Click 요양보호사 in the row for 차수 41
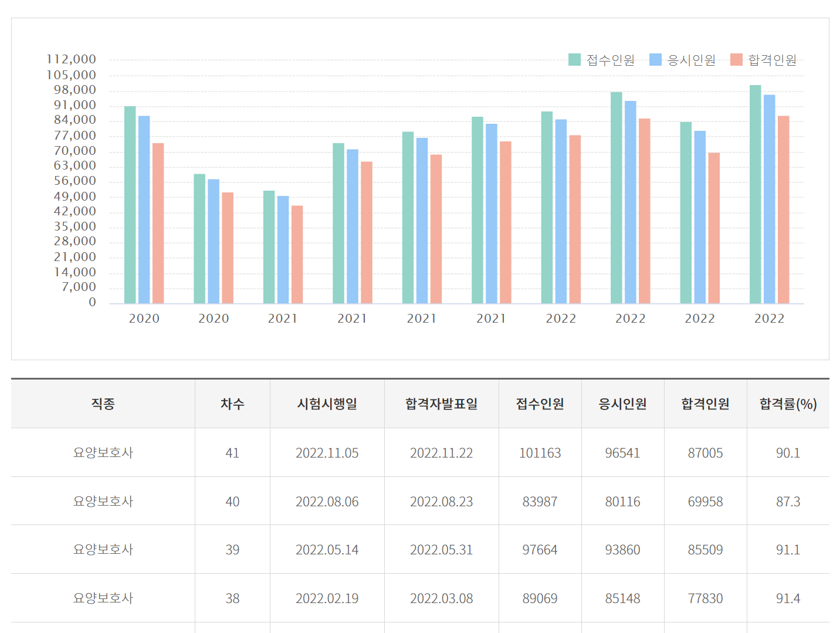The height and width of the screenshot is (633, 840). (103, 453)
